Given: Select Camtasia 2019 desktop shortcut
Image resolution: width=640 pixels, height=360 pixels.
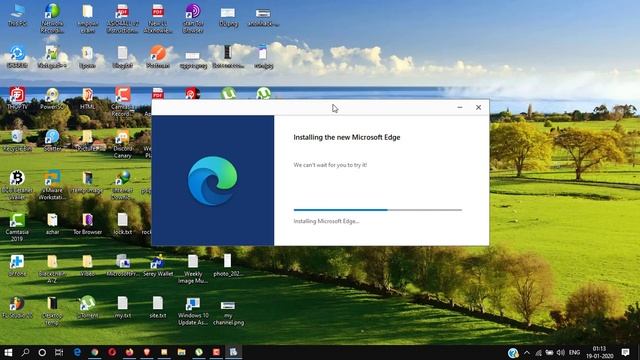Looking at the screenshot, I should 17,227.
